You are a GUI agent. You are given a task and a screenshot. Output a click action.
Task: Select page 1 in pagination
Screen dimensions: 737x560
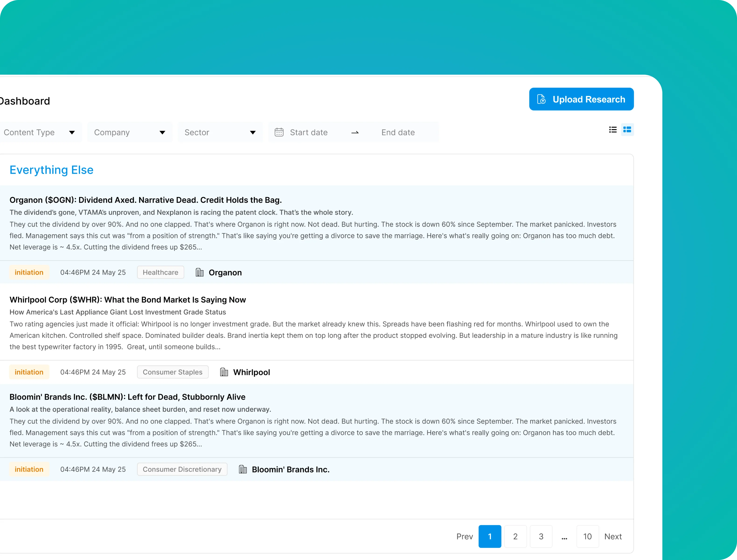click(x=490, y=536)
